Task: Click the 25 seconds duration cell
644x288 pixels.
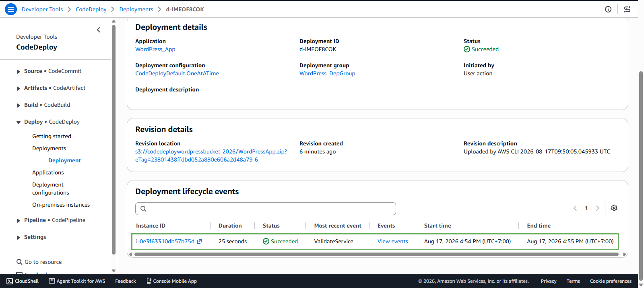Action: pyautogui.click(x=233, y=241)
